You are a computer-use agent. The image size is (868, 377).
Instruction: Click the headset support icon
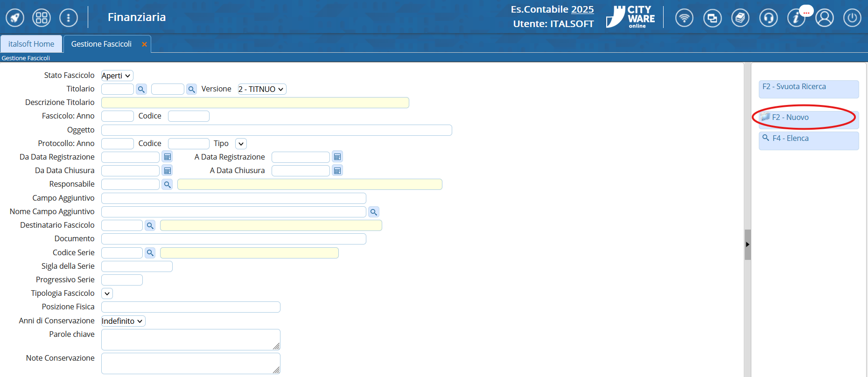(768, 18)
